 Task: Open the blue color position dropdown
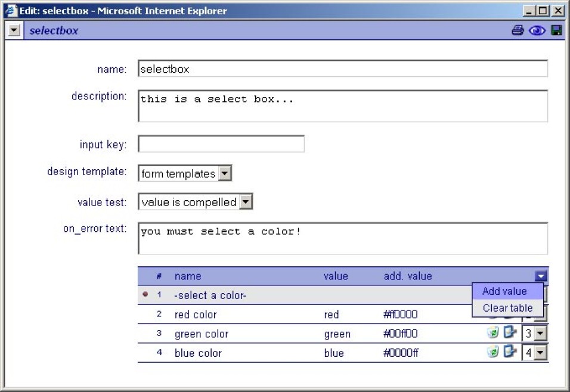(540, 353)
